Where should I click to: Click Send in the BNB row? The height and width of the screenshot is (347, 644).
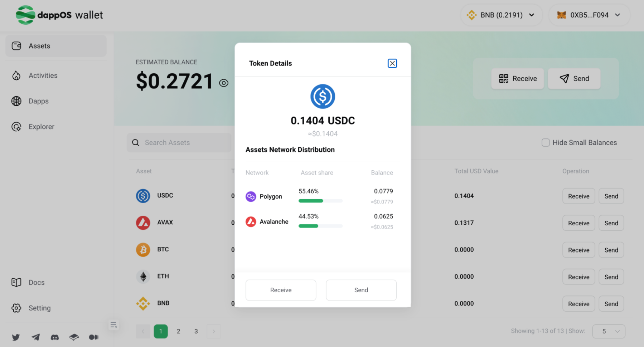pyautogui.click(x=611, y=304)
